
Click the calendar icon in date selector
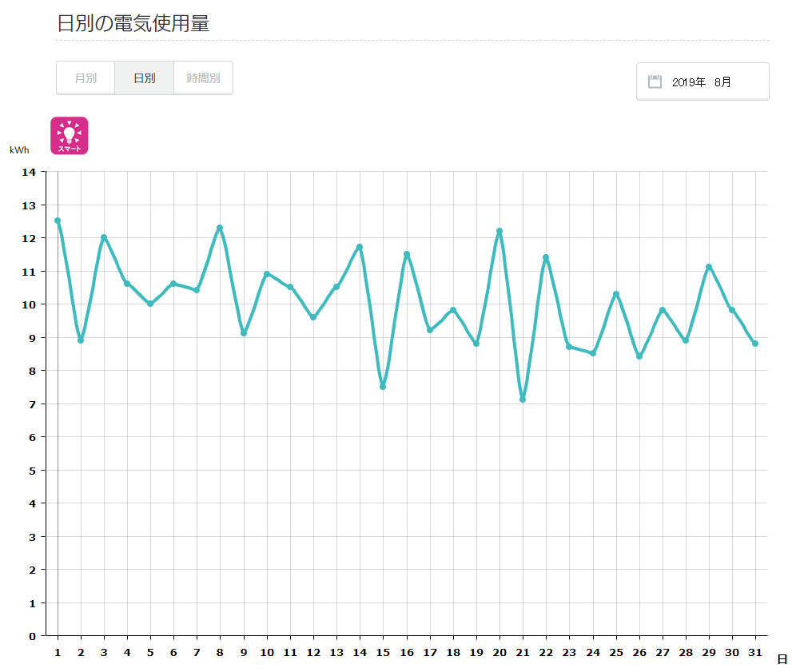(x=655, y=82)
